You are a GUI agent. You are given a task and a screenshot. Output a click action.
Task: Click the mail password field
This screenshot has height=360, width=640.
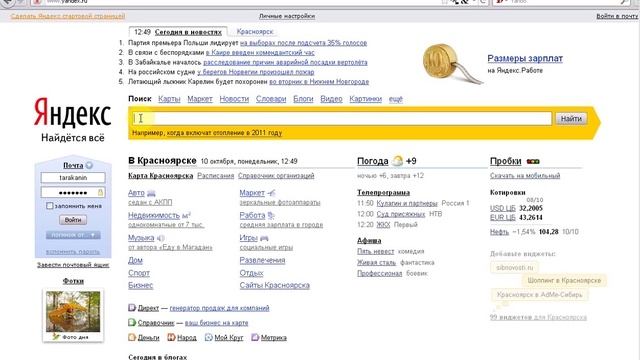pos(73,192)
